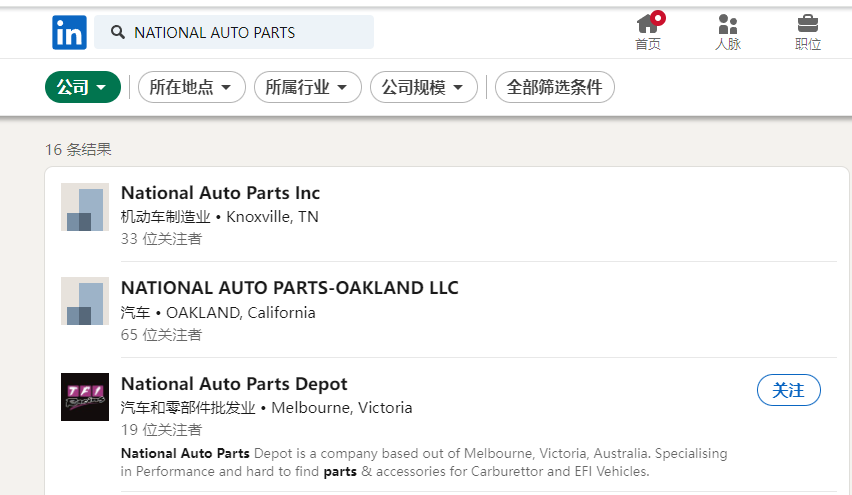Focus the search field with NATIONAL AUTO PARTS
The width and height of the screenshot is (852, 495).
234,32
